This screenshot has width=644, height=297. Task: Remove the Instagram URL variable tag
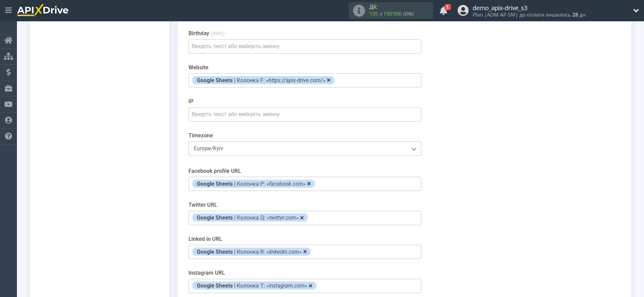point(311,286)
